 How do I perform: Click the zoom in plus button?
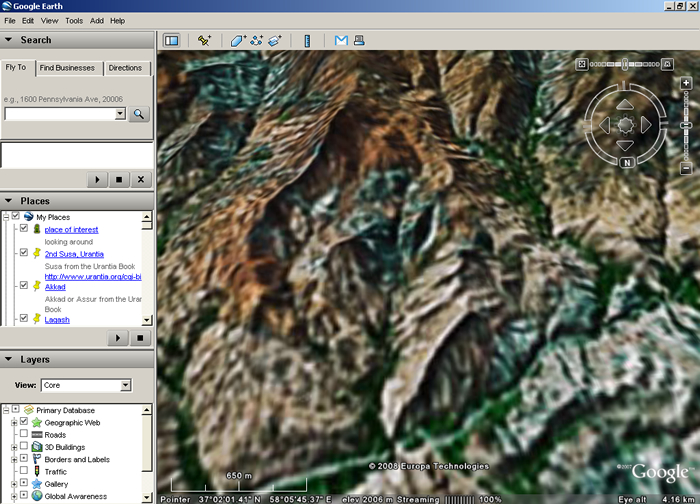coord(686,83)
